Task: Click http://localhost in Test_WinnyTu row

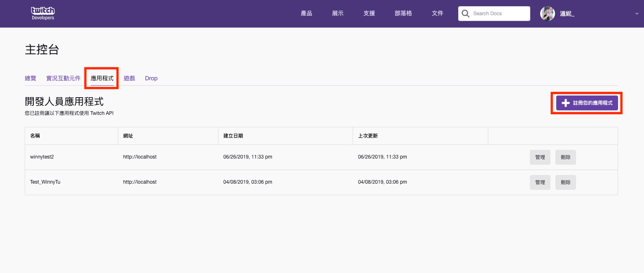Action: 140,182
